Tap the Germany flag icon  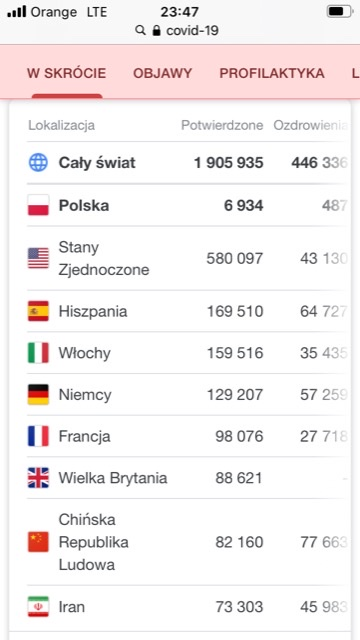pyautogui.click(x=38, y=395)
